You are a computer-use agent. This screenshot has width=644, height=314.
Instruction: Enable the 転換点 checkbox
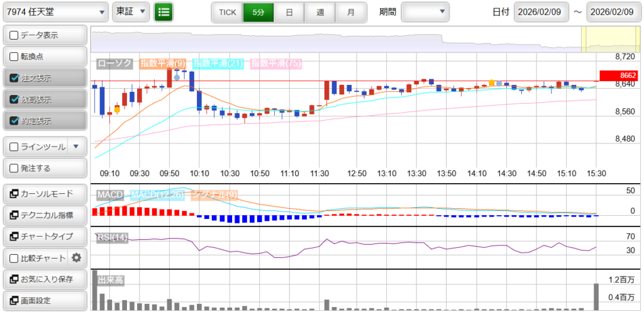point(14,57)
